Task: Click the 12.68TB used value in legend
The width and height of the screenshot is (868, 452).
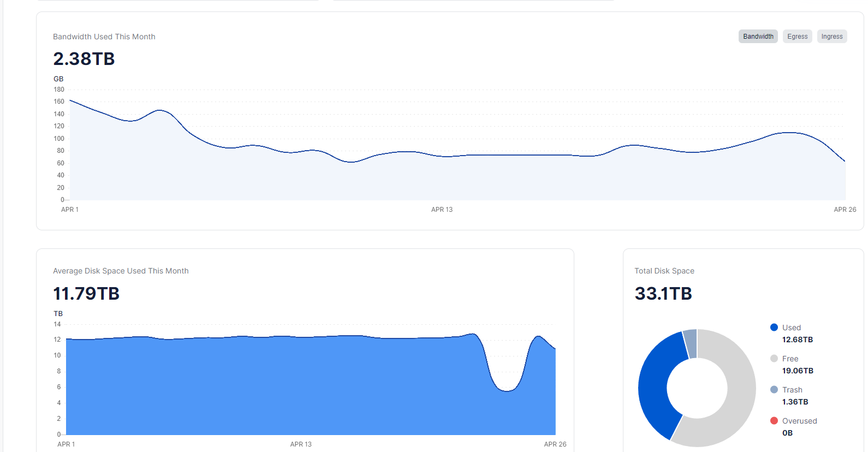Action: coord(797,340)
